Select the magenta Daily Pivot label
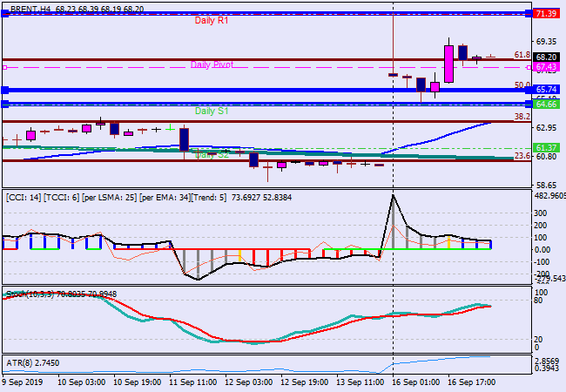566x392 pixels. pos(212,65)
